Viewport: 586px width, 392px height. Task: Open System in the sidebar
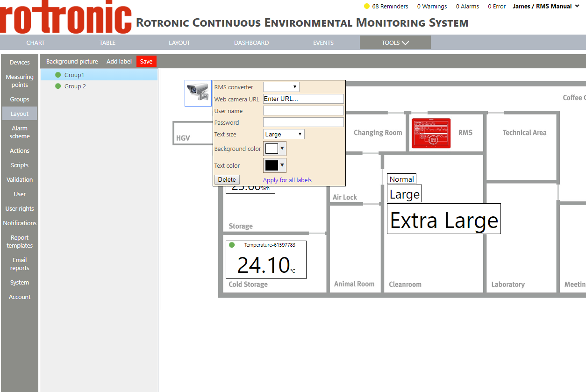click(x=20, y=282)
